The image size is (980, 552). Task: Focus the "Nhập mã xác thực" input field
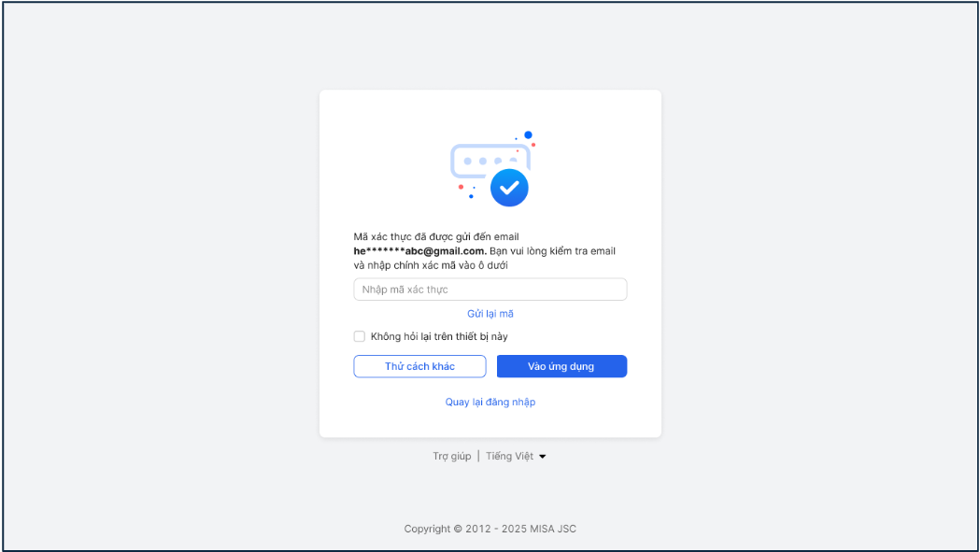(490, 290)
